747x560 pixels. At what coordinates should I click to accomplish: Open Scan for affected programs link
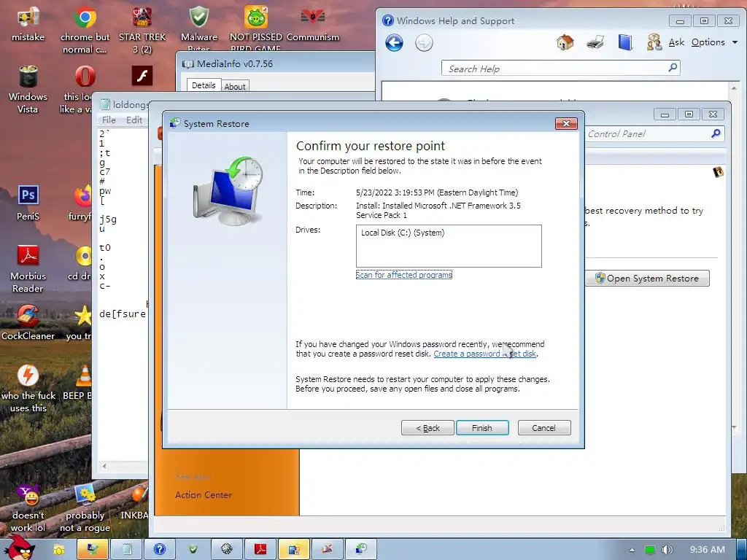(x=403, y=275)
